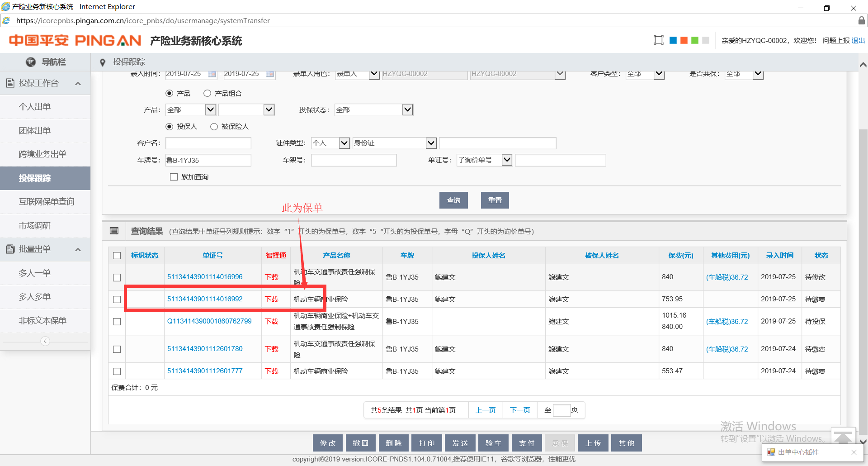The height and width of the screenshot is (466, 868).
Task: Open 互联网保单查询 in the sidebar
Action: 46,202
